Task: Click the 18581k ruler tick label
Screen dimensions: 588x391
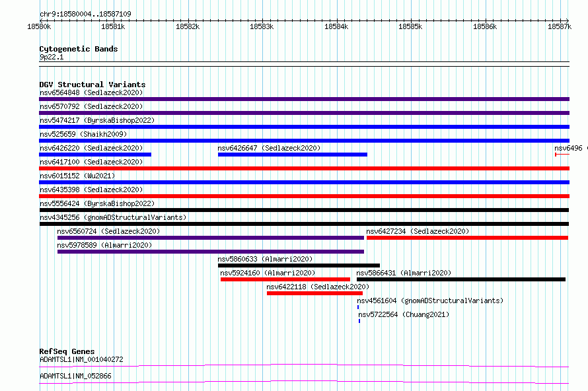Action: [113, 26]
